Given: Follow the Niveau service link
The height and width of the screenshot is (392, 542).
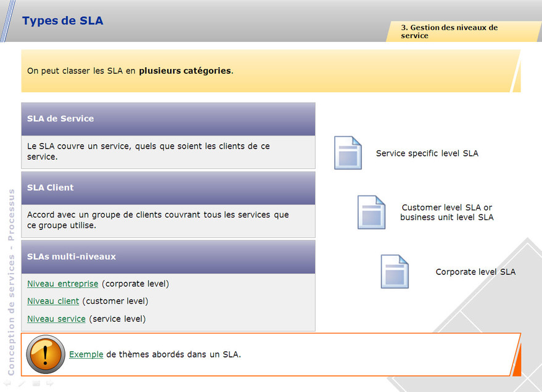Looking at the screenshot, I should (x=56, y=319).
